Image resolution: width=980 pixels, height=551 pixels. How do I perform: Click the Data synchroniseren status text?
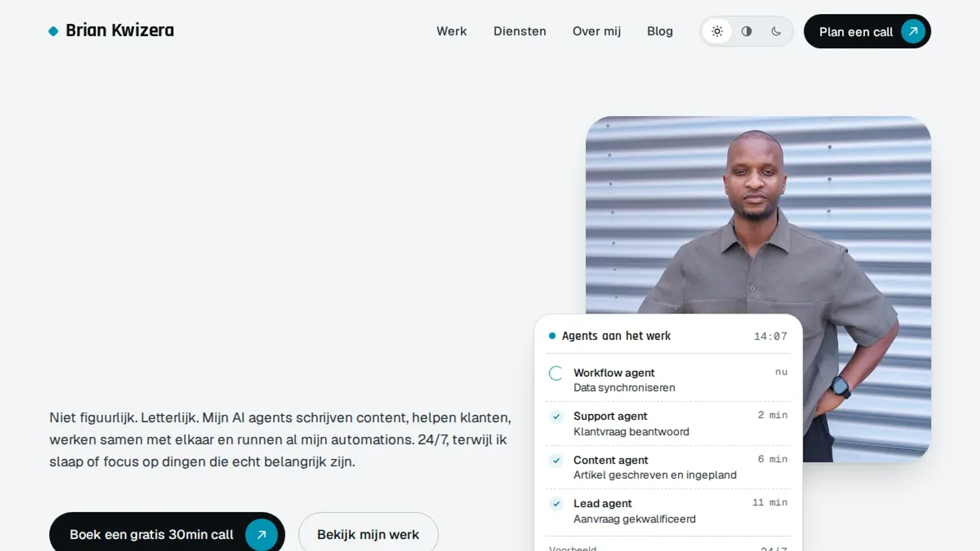click(624, 387)
